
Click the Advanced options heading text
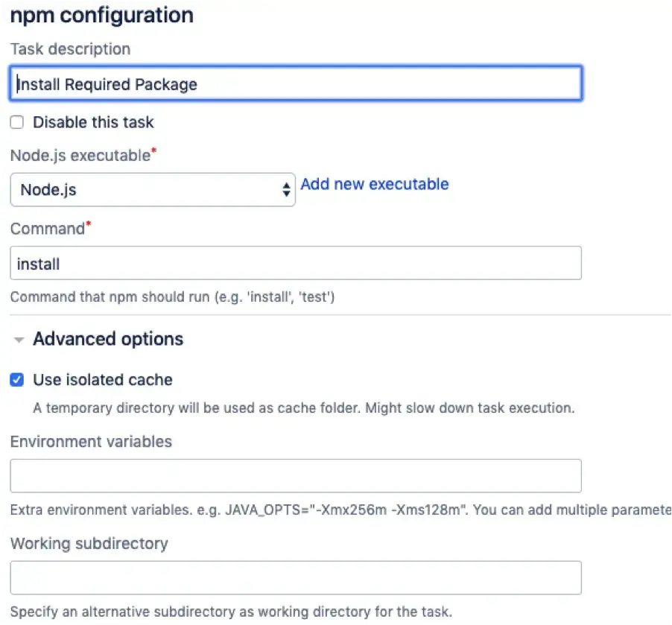click(108, 340)
